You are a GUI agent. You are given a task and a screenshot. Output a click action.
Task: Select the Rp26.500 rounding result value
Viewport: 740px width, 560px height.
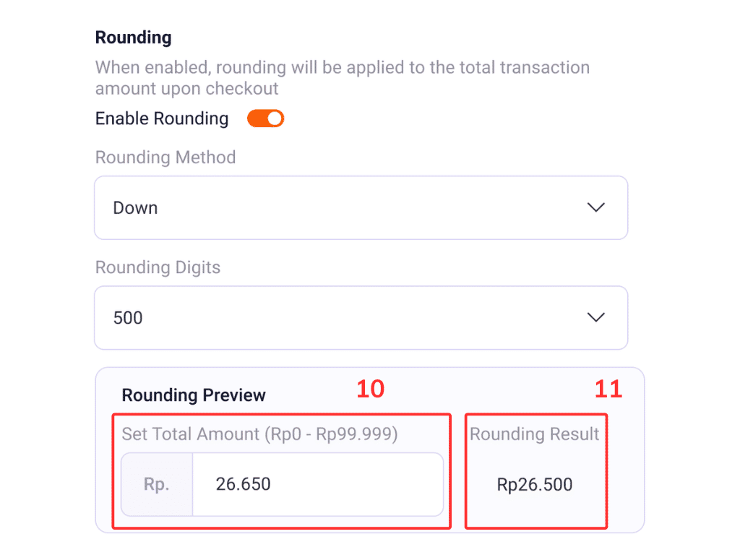click(x=535, y=485)
